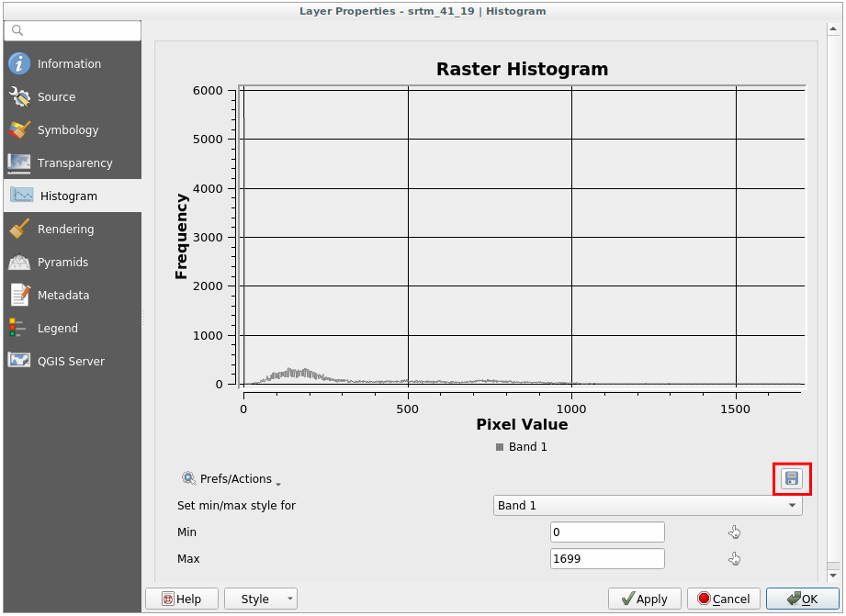Click the save histogram image icon
Screen dimensions: 846x616
(791, 478)
